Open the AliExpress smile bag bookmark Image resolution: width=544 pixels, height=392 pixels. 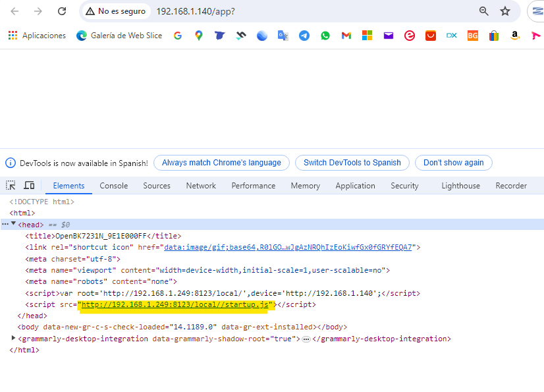[x=431, y=36]
